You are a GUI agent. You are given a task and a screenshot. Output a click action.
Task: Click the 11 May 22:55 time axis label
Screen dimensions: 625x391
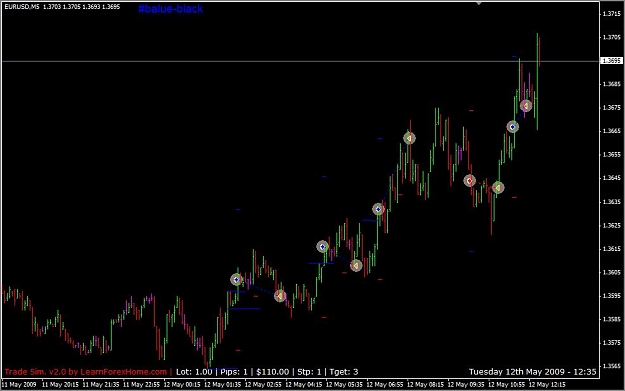(142, 385)
